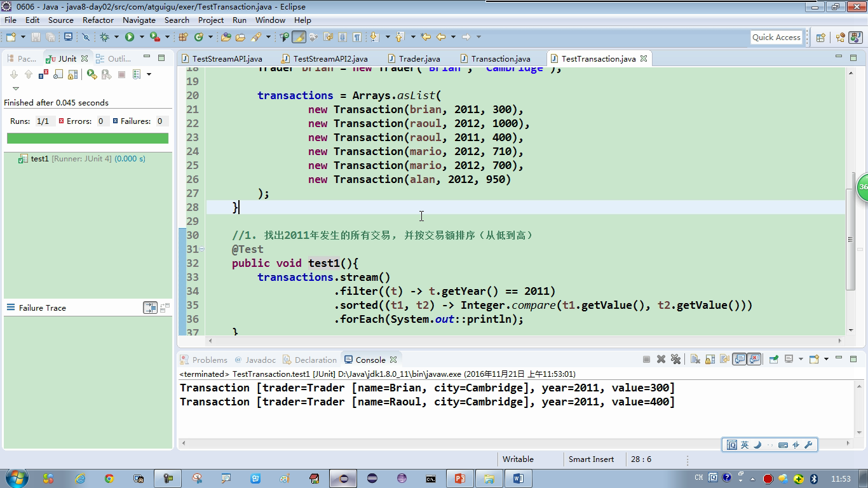Image resolution: width=868 pixels, height=488 pixels.
Task: Go to Last Edit Location icon
Action: (x=425, y=37)
